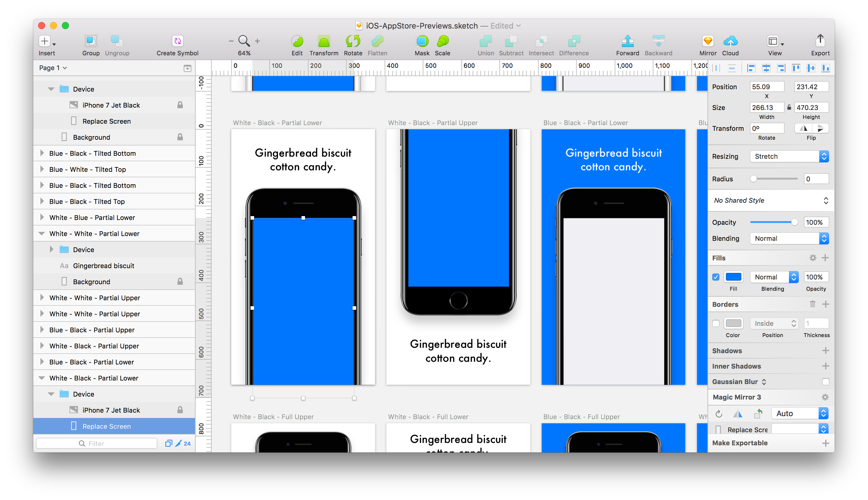The width and height of the screenshot is (868, 500).
Task: Open Magic Mirror Auto dropdown
Action: point(800,413)
